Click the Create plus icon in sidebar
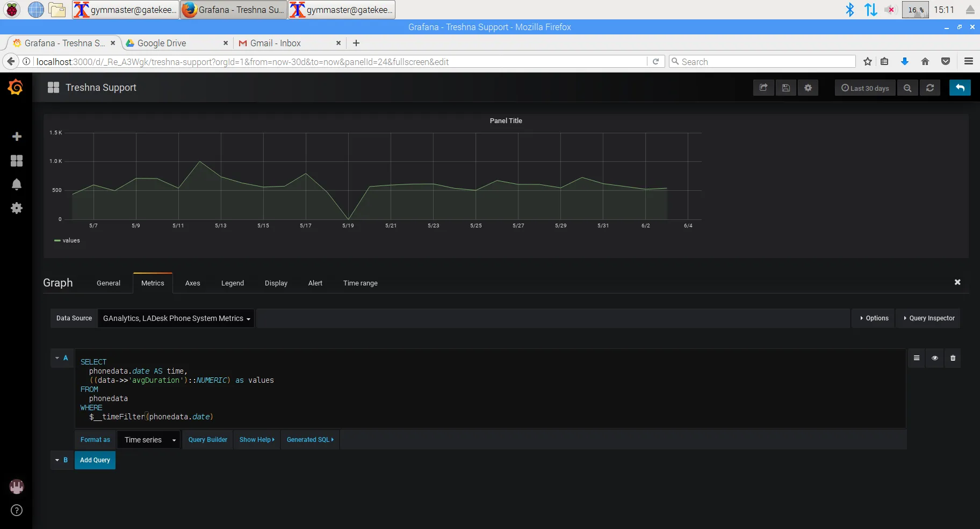The image size is (980, 529). point(17,137)
